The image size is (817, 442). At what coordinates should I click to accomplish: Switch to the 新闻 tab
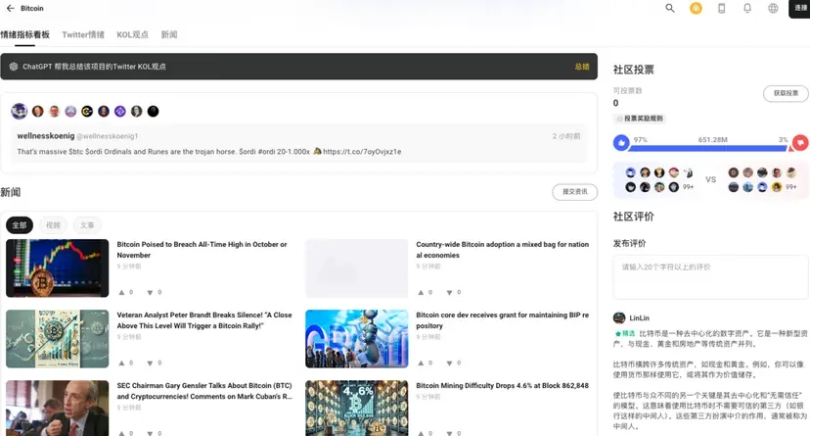[169, 34]
